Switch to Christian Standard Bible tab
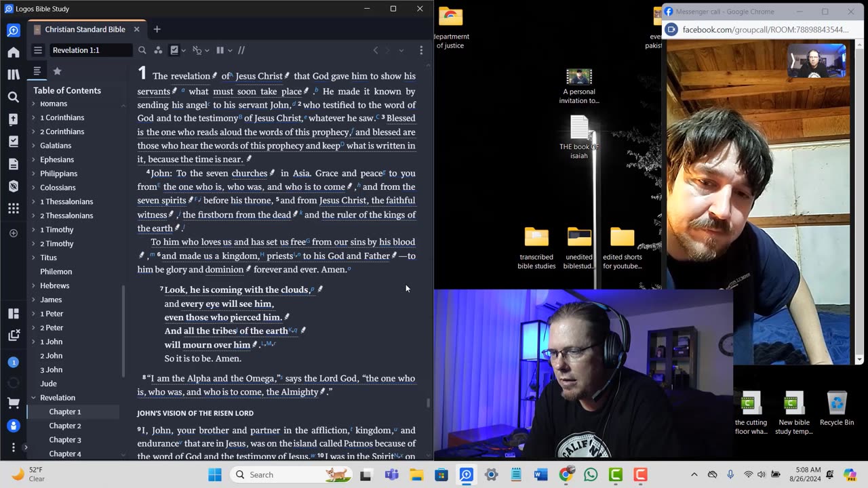 85,30
